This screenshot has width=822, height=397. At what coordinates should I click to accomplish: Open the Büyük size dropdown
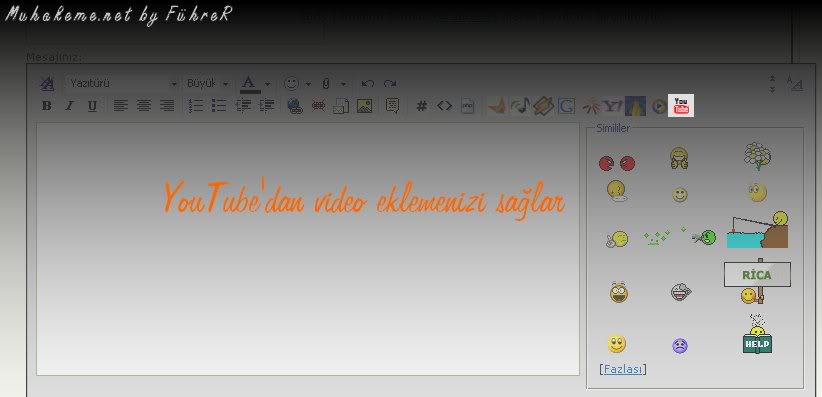pos(208,83)
